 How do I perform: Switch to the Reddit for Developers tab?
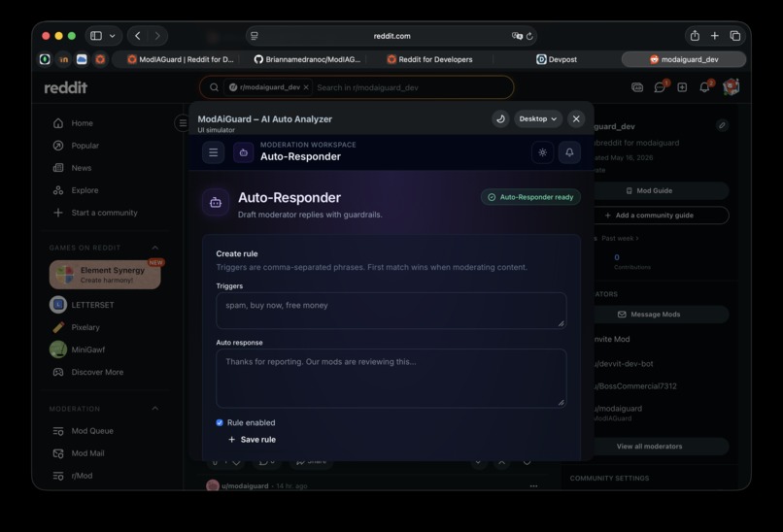(x=430, y=59)
